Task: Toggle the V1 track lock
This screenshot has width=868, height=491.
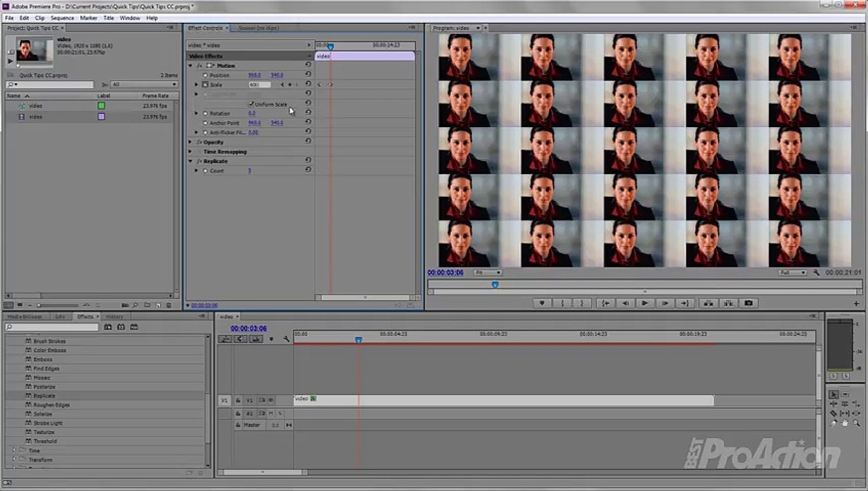Action: pos(238,400)
